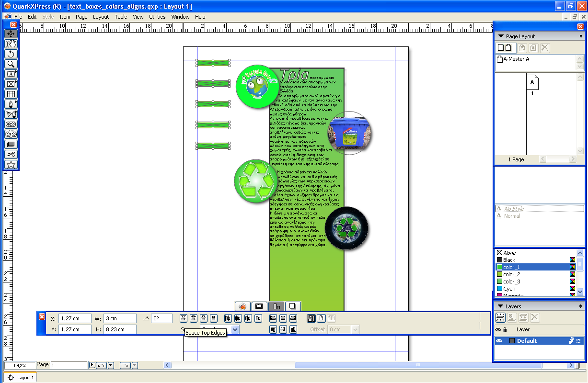The width and height of the screenshot is (588, 383).
Task: Click Align Top Edges icon
Action: click(x=274, y=329)
